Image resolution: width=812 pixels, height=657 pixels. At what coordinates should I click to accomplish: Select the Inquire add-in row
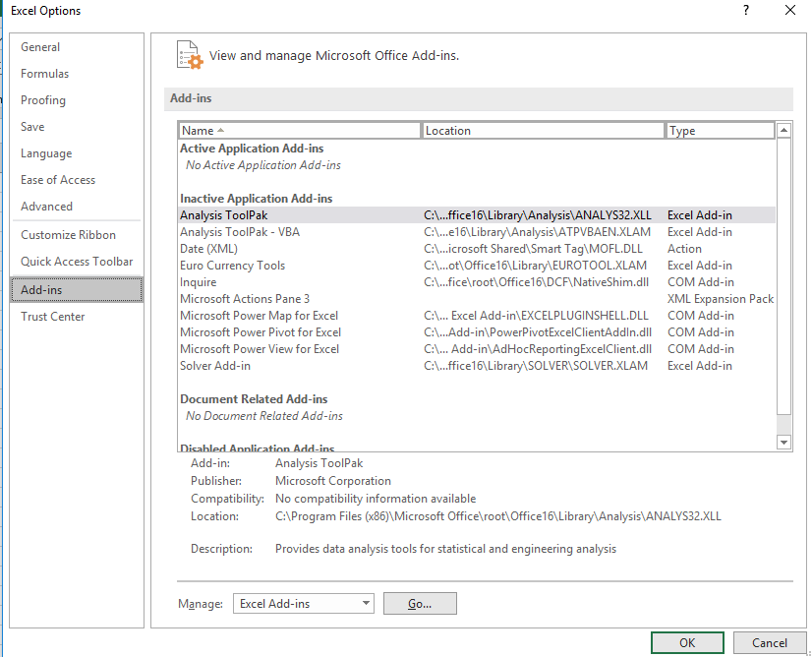(x=477, y=282)
